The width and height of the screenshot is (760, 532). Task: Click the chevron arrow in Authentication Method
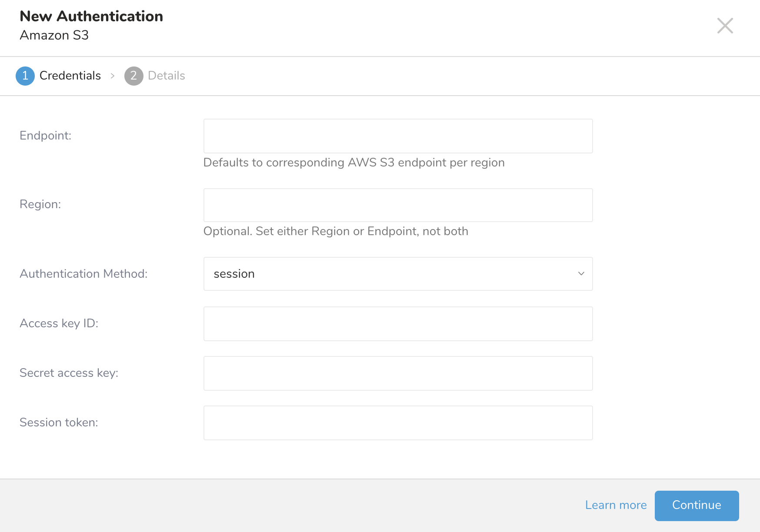581,274
